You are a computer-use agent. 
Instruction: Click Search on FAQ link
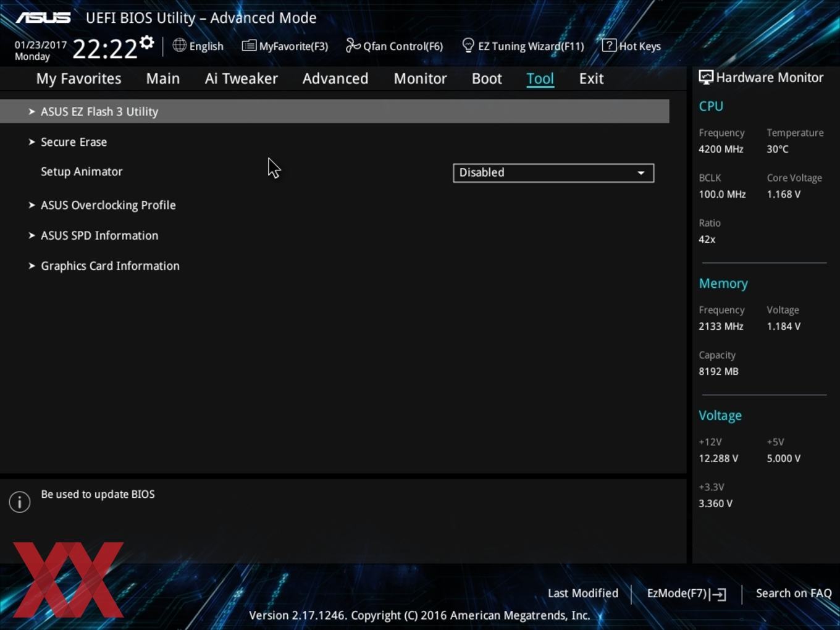tap(794, 594)
